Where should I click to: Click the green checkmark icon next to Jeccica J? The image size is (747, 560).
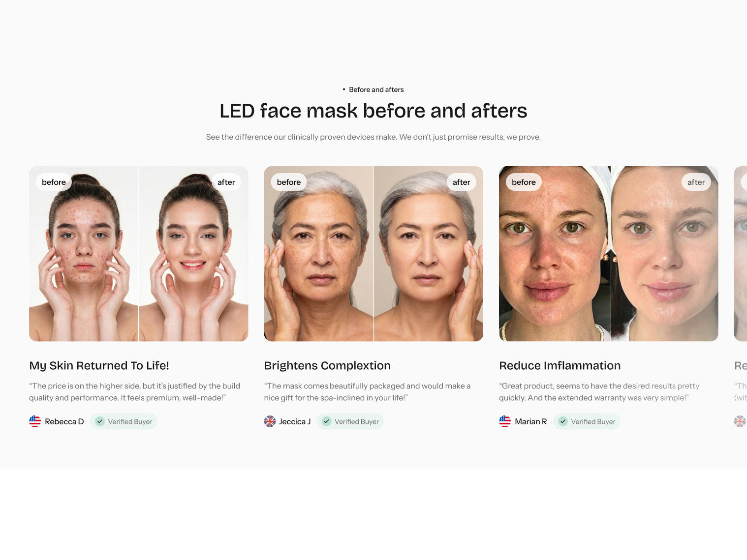(x=327, y=421)
